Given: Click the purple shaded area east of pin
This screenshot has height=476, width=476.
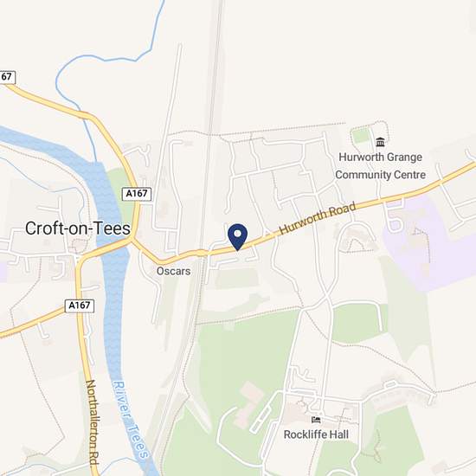Looking at the screenshot, I should (431, 243).
